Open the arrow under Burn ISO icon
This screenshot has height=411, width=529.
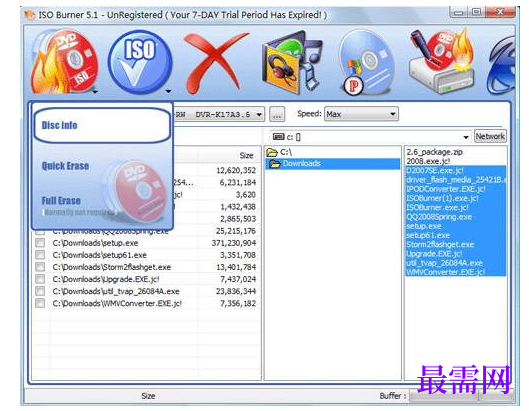click(95, 91)
